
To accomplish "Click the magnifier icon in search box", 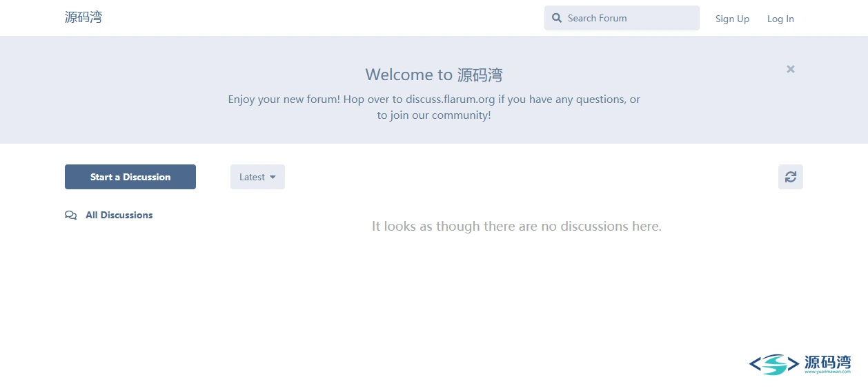I will coord(557,18).
